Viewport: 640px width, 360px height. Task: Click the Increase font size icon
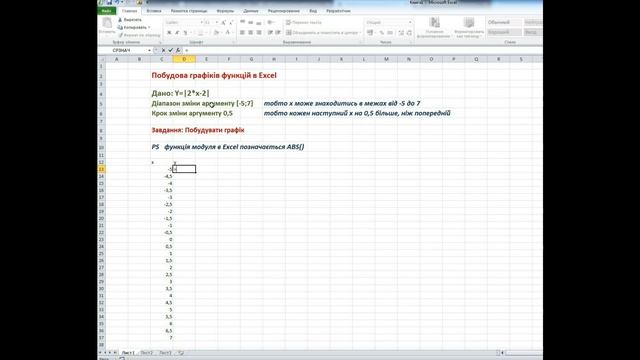[x=224, y=22]
